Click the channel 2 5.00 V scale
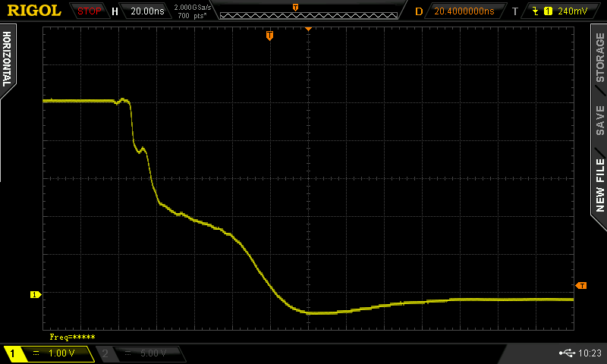607x364 pixels. coord(153,353)
